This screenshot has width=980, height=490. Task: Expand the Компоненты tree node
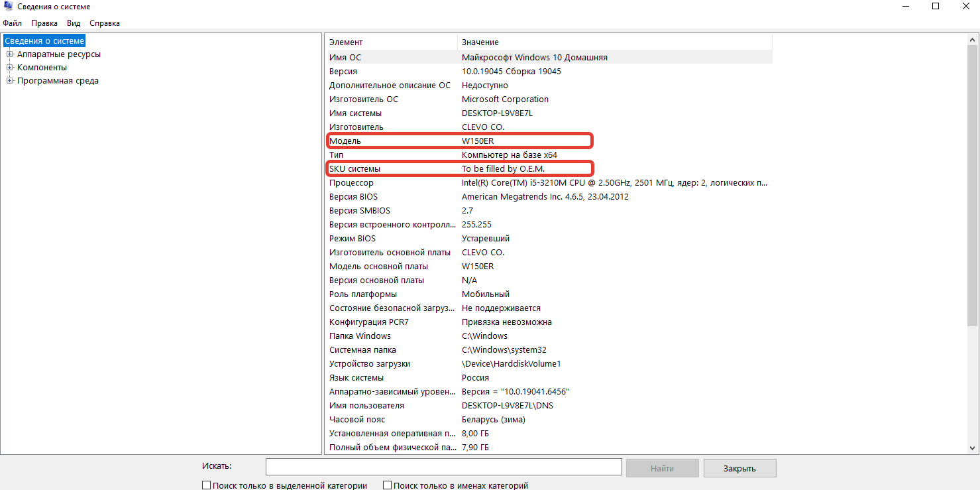[x=10, y=68]
